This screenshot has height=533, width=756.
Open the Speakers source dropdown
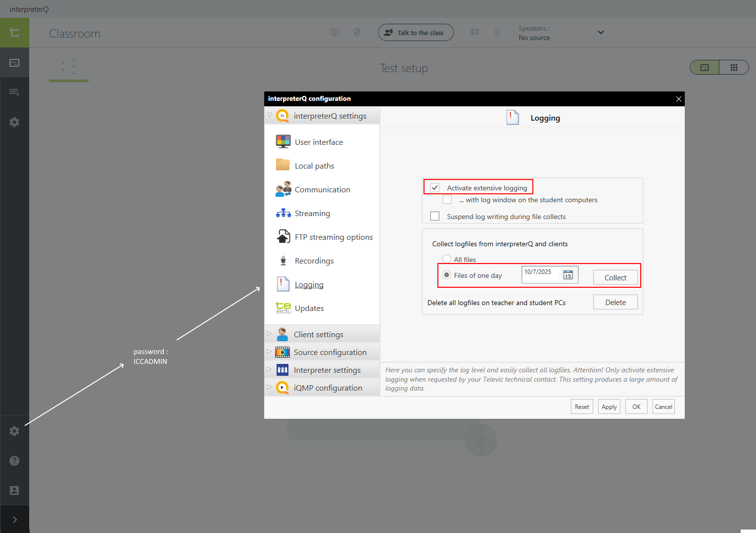point(562,33)
